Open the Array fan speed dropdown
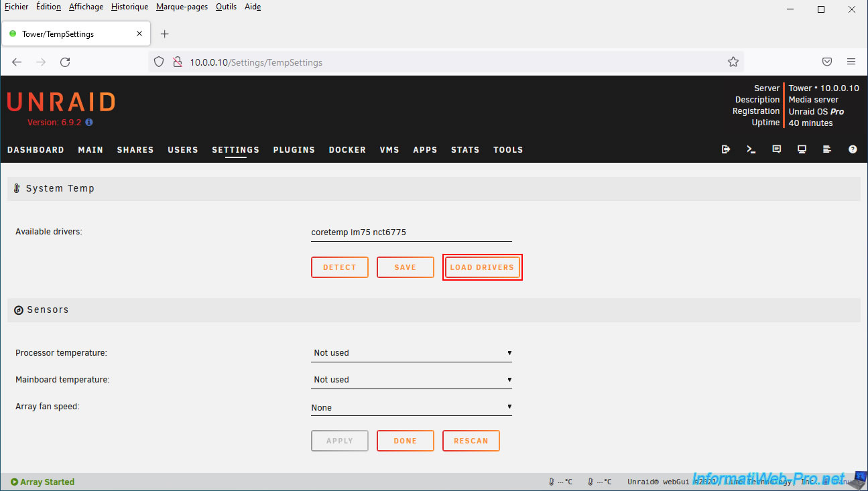The width and height of the screenshot is (868, 491). 411,407
